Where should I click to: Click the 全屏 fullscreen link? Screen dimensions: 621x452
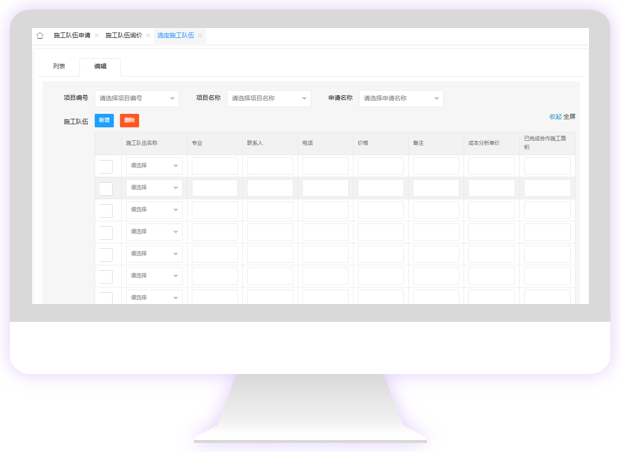click(569, 117)
